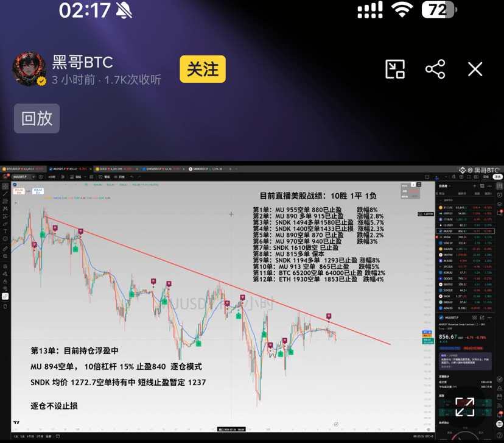The height and width of the screenshot is (443, 504).
Task: Select GIGGLE row in watchlist
Action: (x=465, y=302)
